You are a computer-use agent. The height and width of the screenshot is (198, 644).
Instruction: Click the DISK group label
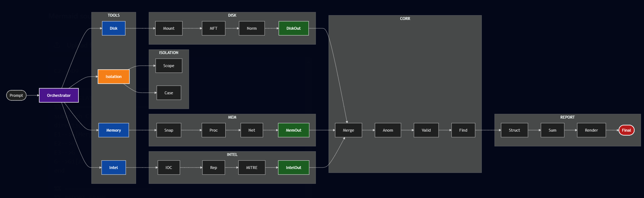click(x=232, y=15)
